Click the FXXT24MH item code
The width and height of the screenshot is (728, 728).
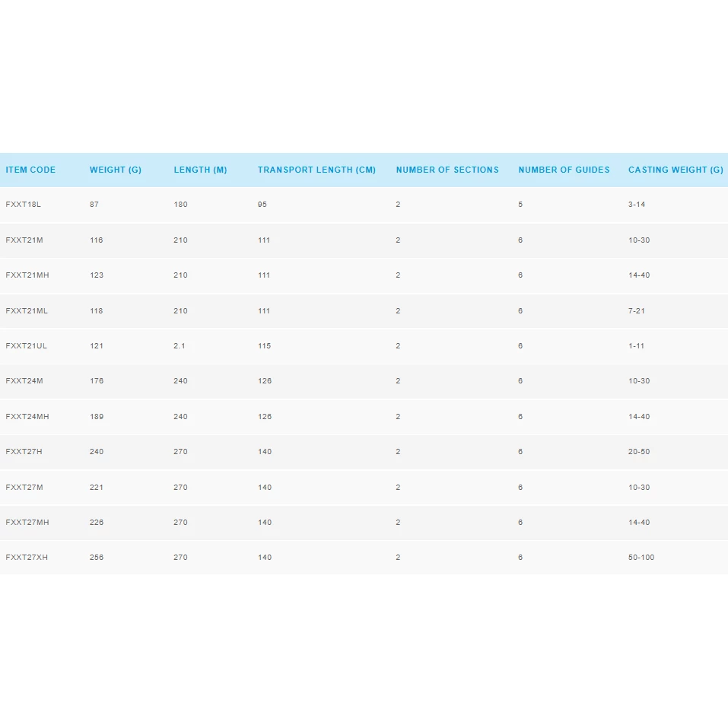pyautogui.click(x=27, y=417)
